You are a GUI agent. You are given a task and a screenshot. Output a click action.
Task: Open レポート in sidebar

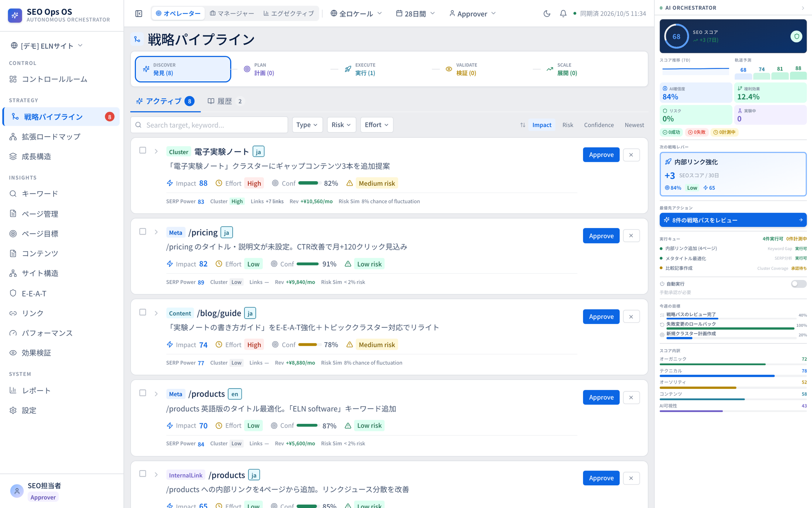[x=61, y=391]
